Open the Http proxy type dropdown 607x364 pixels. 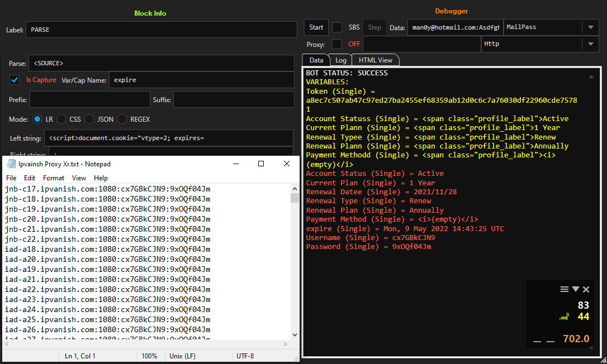(x=591, y=44)
